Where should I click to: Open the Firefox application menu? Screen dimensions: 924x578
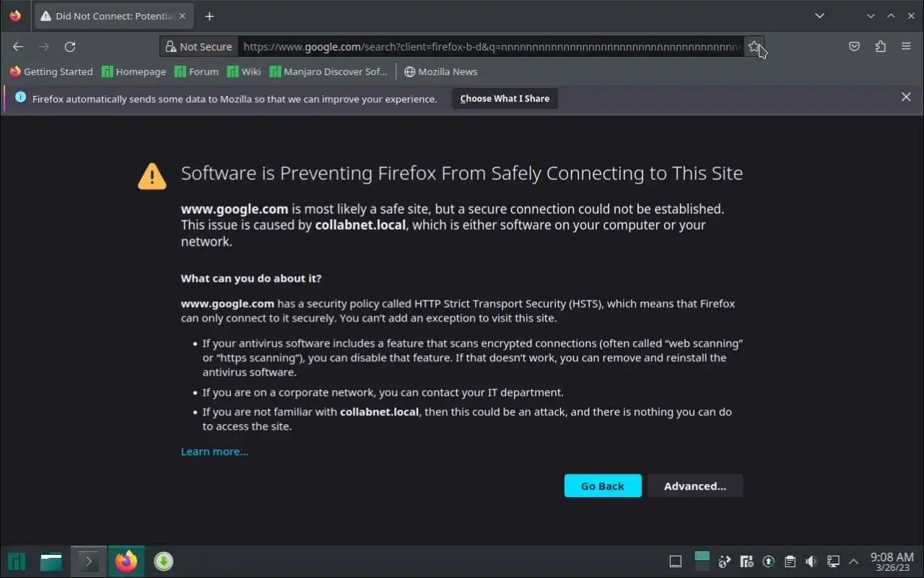click(906, 46)
